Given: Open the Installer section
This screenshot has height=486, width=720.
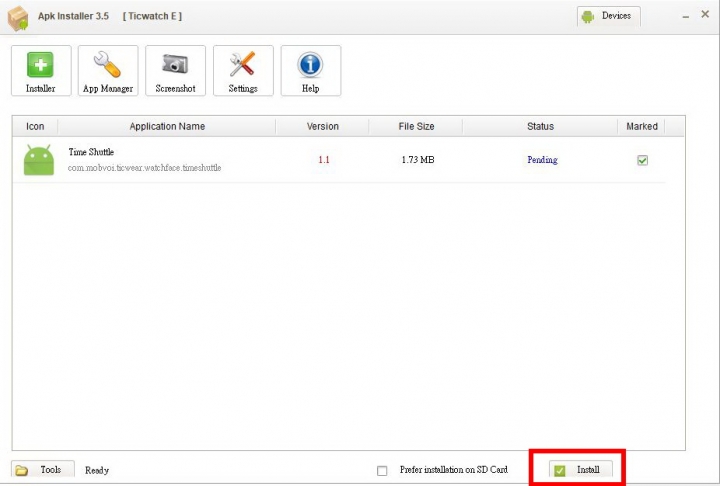Looking at the screenshot, I should pos(41,71).
